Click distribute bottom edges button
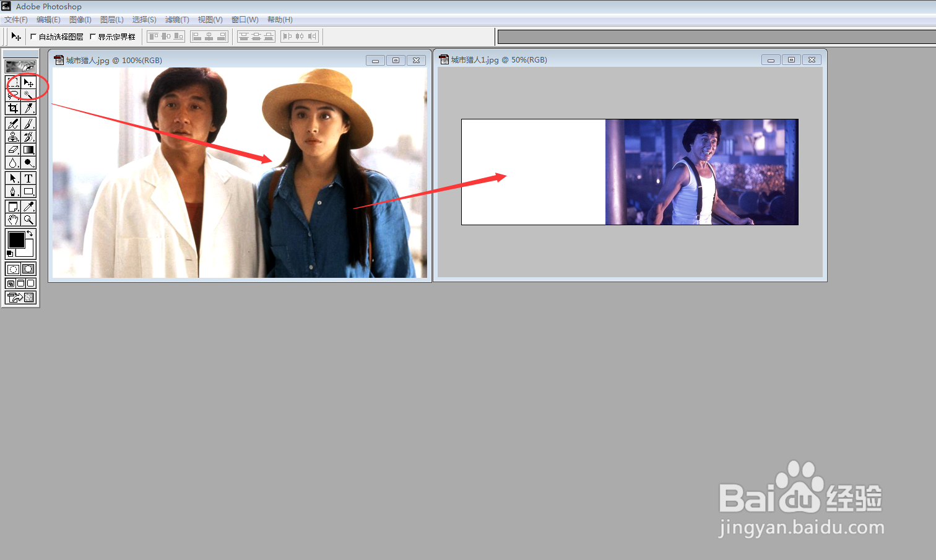Viewport: 936px width, 560px height. coord(269,37)
